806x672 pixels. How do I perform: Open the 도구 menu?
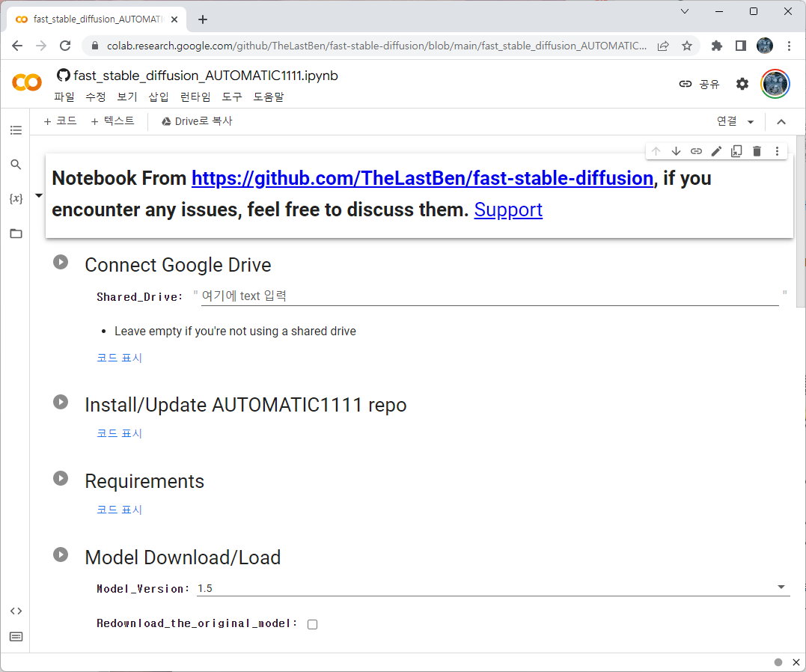[232, 97]
